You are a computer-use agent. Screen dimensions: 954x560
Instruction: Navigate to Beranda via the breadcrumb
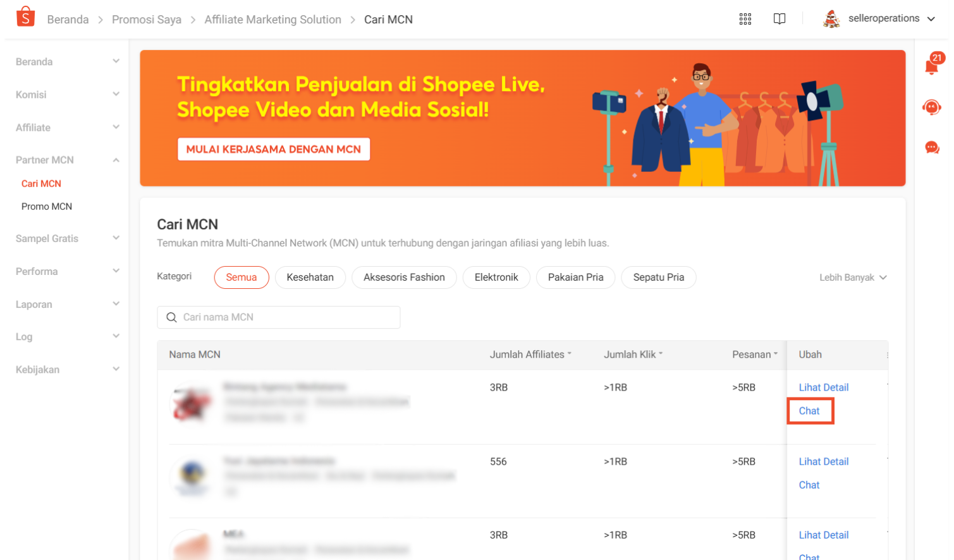coord(68,19)
